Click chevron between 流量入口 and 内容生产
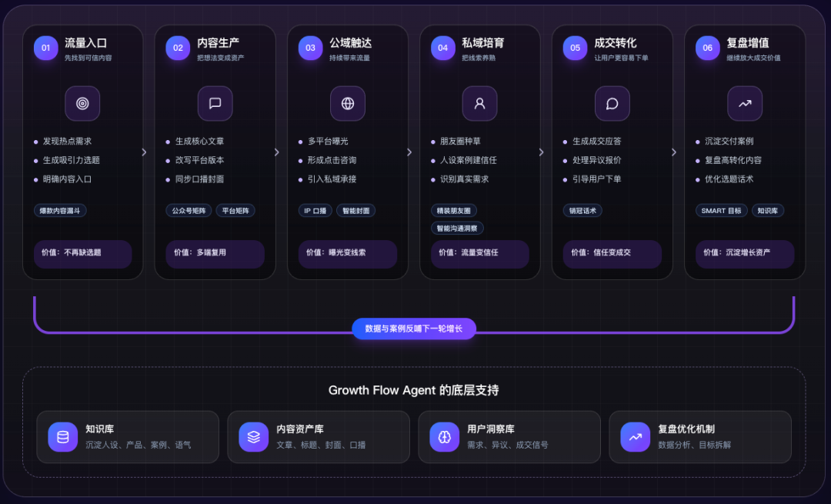The width and height of the screenshot is (831, 504). pyautogui.click(x=144, y=152)
